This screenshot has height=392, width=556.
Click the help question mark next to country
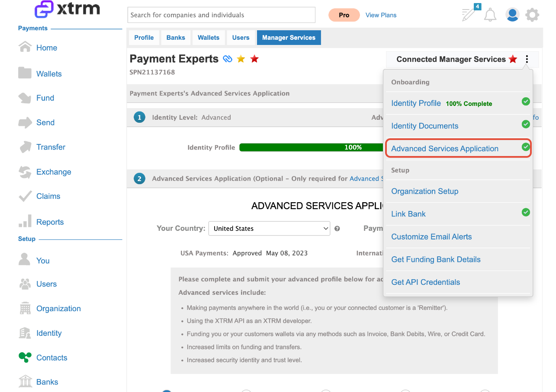337,229
